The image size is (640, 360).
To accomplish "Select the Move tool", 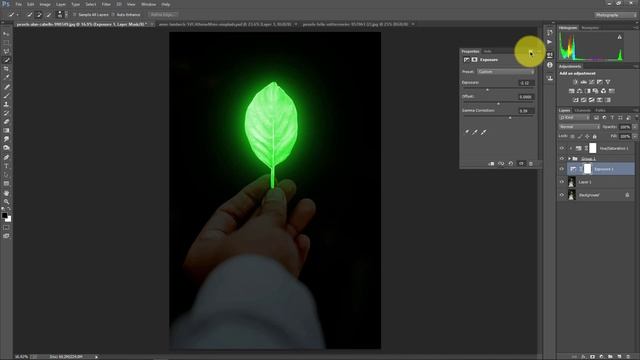I will [6, 34].
